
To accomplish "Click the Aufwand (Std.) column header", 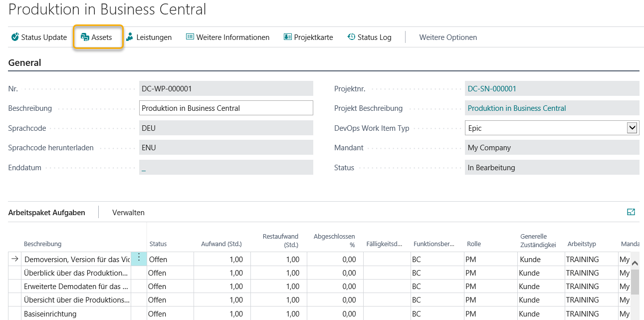I will coord(221,244).
